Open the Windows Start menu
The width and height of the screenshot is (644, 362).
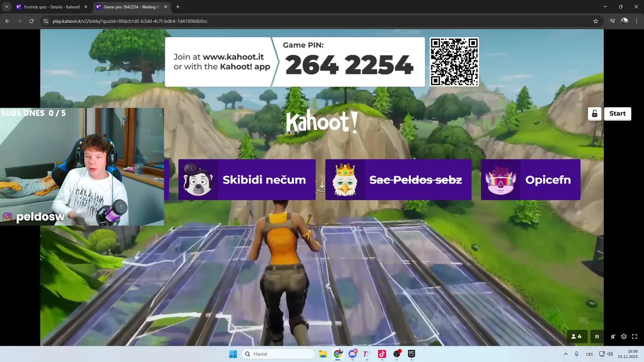[233, 354]
